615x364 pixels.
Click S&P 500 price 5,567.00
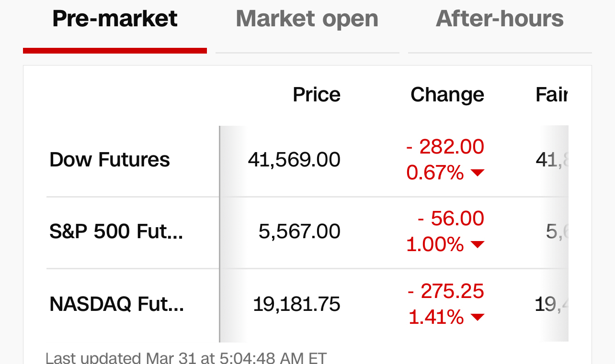click(299, 232)
